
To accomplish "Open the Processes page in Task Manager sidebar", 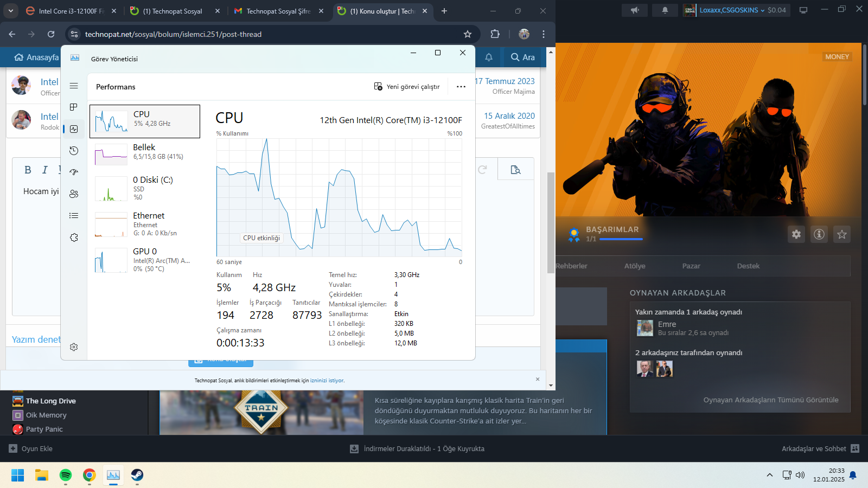I will [74, 107].
